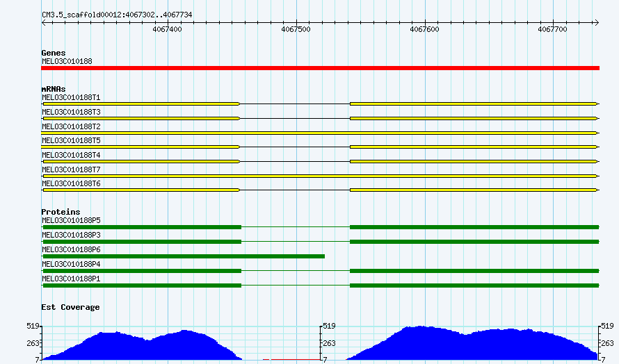Click the right blue EST coverage peak
The image size is (619, 364).
pos(472,345)
